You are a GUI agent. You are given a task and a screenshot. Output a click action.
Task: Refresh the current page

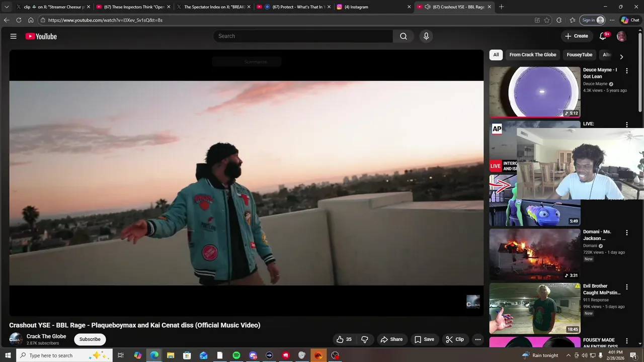pyautogui.click(x=19, y=20)
